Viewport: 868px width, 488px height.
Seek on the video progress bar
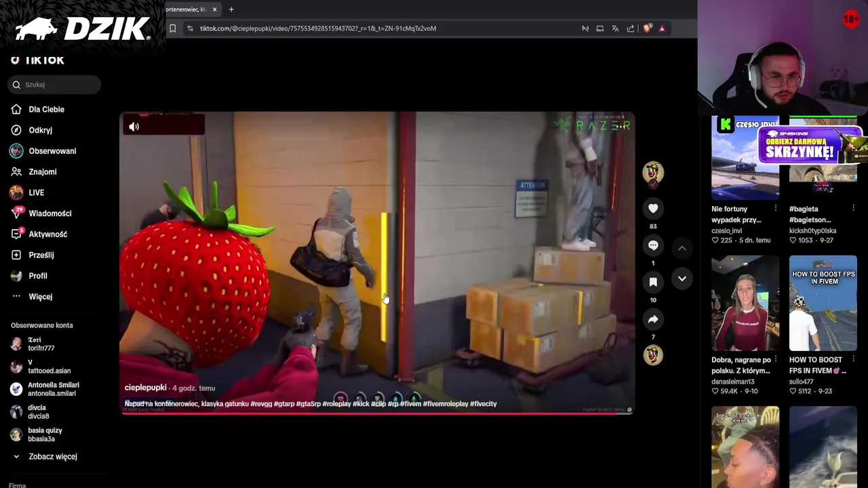coord(377,413)
